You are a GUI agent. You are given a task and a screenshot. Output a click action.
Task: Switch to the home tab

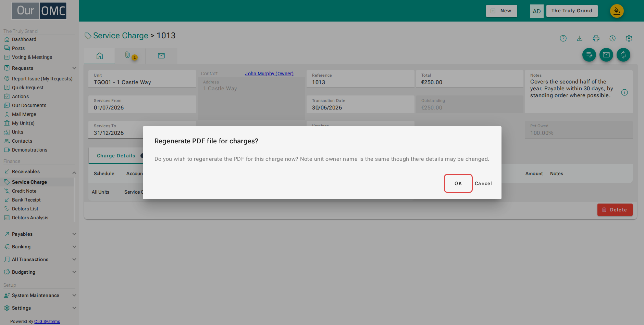click(x=100, y=56)
